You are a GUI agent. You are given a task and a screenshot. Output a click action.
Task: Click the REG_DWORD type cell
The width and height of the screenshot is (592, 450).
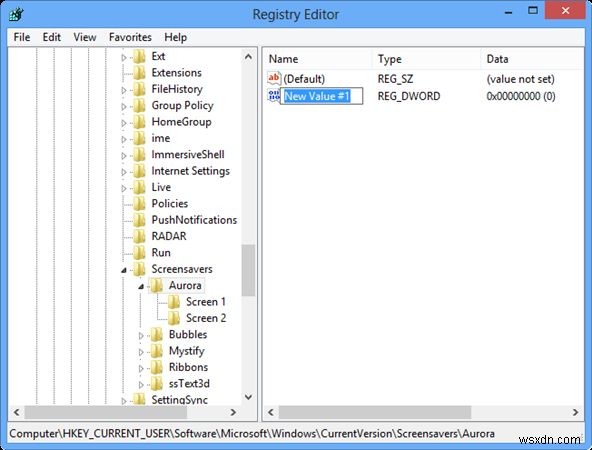click(x=409, y=96)
